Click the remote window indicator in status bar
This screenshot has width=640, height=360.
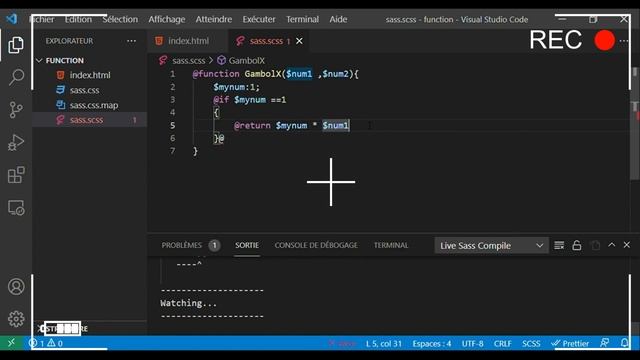tap(11, 343)
